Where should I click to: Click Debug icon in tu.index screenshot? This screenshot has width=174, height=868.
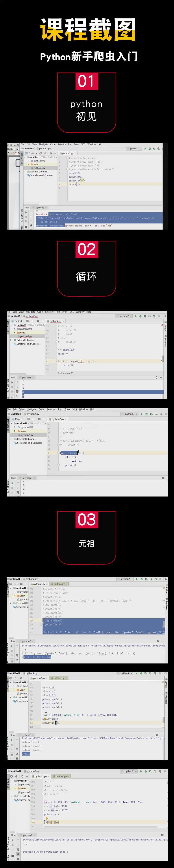(146, 771)
